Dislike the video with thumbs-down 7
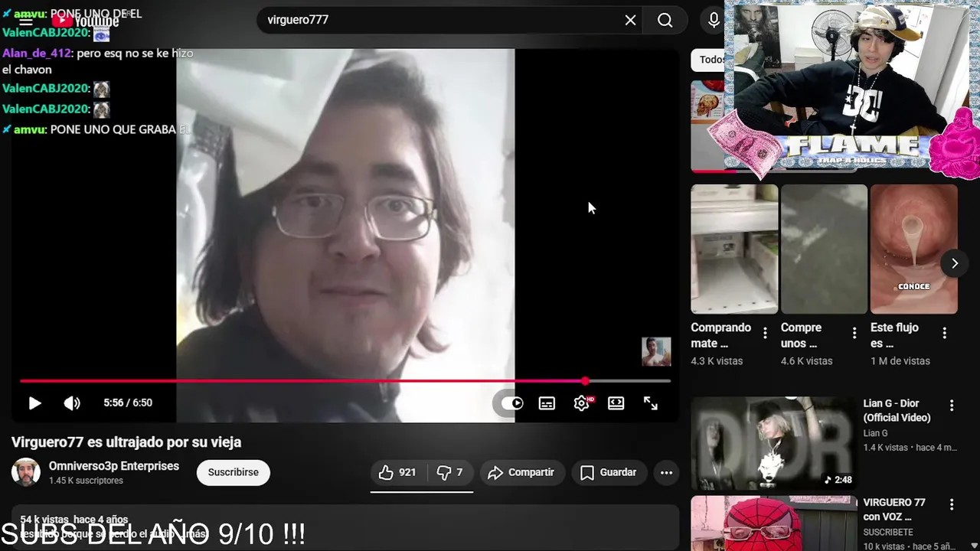 (449, 472)
